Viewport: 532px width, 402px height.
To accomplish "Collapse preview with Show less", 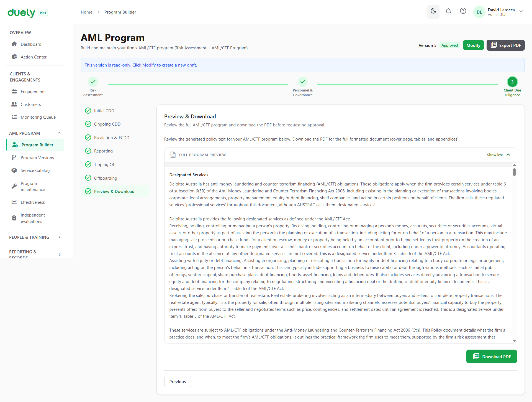I will coord(498,155).
